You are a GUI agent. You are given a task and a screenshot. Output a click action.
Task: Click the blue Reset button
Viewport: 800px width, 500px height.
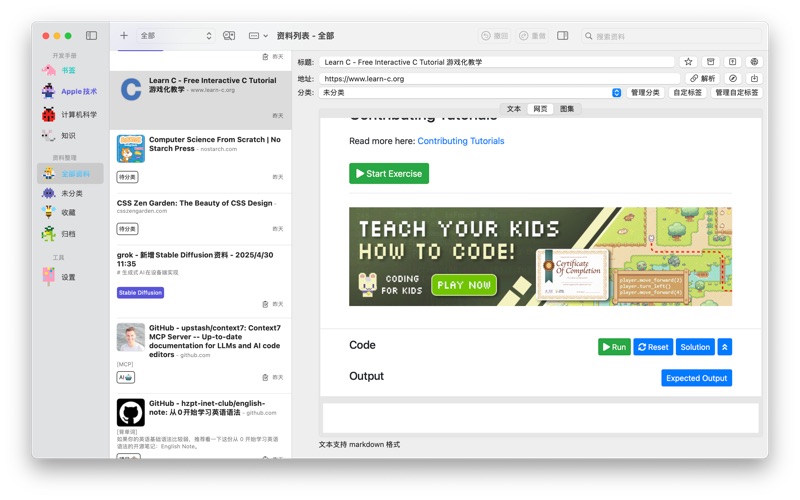[x=653, y=347]
